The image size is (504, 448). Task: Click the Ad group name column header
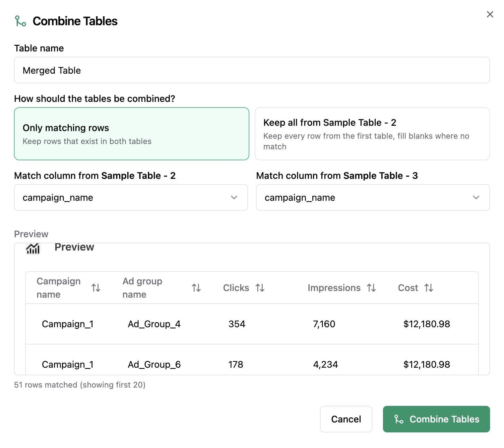pyautogui.click(x=142, y=288)
